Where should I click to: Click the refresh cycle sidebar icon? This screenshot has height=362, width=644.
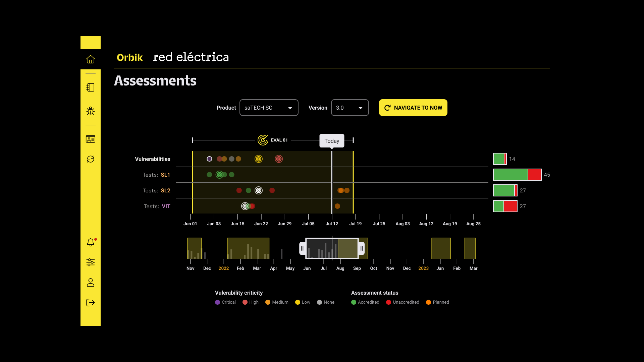tap(91, 159)
